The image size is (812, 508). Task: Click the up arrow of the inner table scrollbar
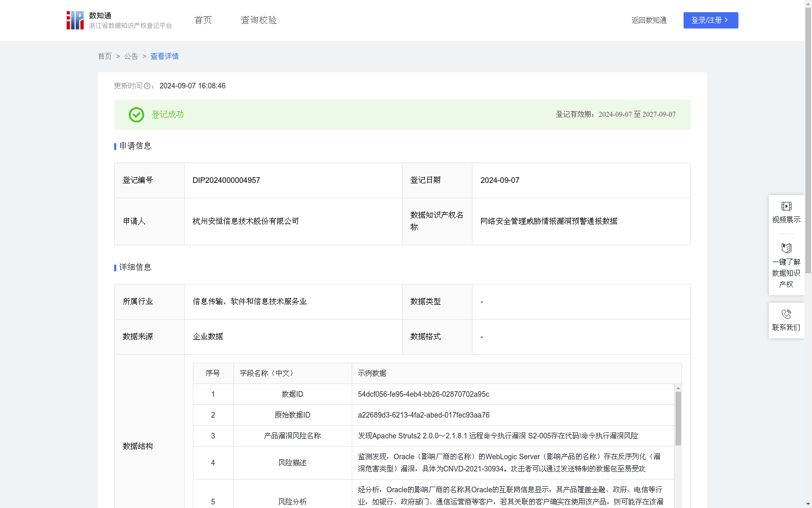click(x=678, y=388)
